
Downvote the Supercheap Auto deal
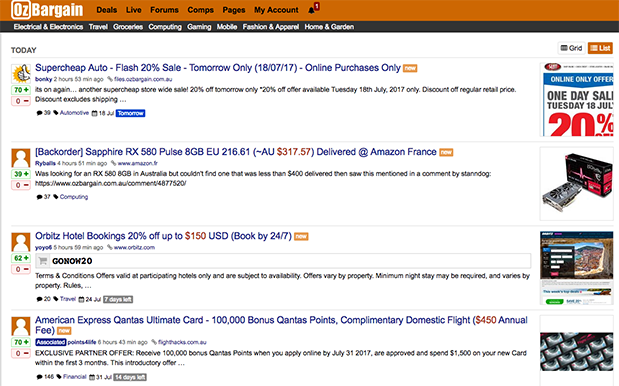tap(21, 101)
